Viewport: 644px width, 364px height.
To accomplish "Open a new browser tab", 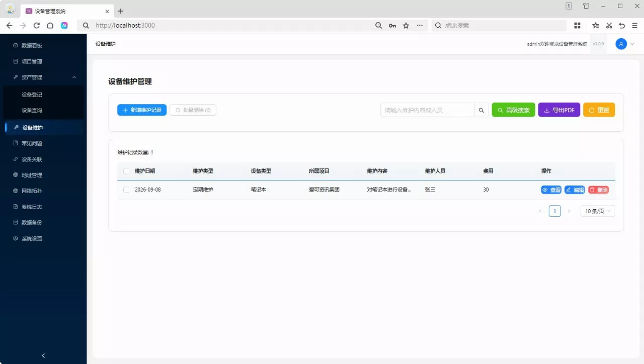I will pyautogui.click(x=121, y=11).
